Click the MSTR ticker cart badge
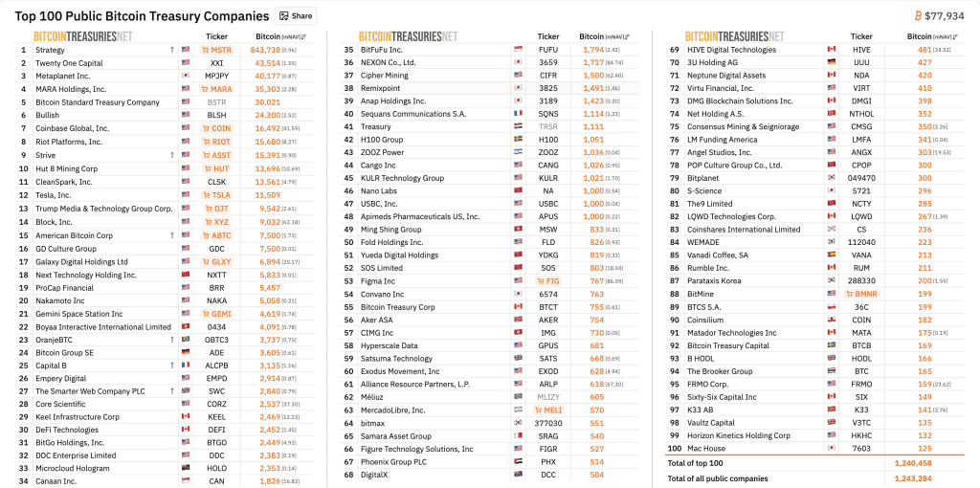Image resolution: width=980 pixels, height=488 pixels. [x=217, y=50]
